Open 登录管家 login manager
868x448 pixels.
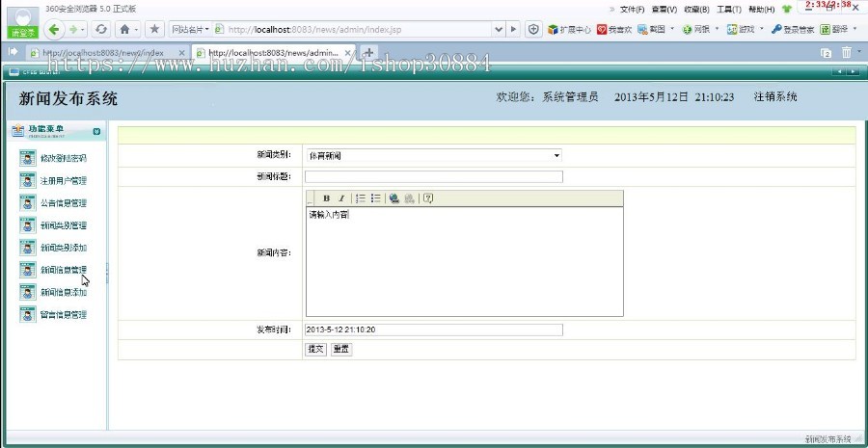(x=793, y=30)
